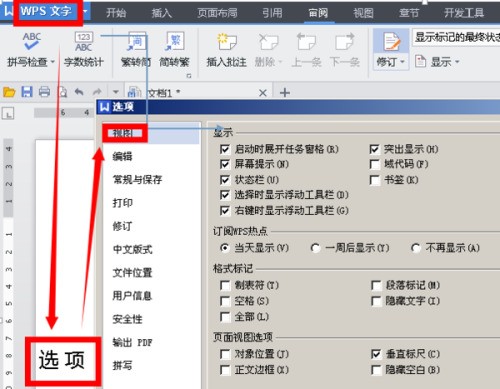Insert a comment with 插入批注
This screenshot has height=389, width=500.
227,49
